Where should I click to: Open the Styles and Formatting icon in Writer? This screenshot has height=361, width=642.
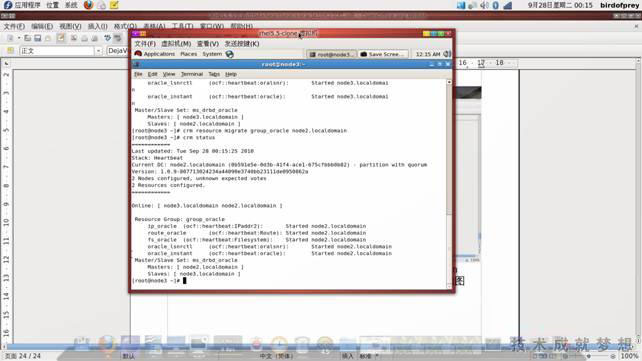tap(10, 51)
